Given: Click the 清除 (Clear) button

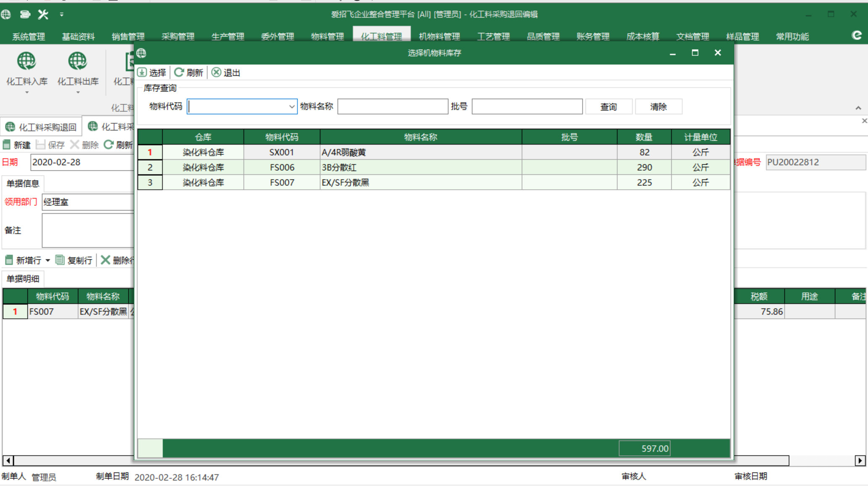Looking at the screenshot, I should pos(658,107).
